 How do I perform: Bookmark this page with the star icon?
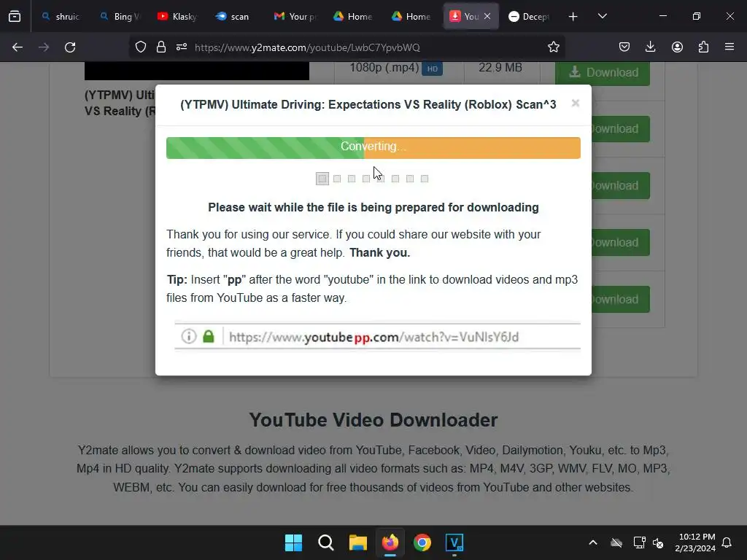coord(553,47)
